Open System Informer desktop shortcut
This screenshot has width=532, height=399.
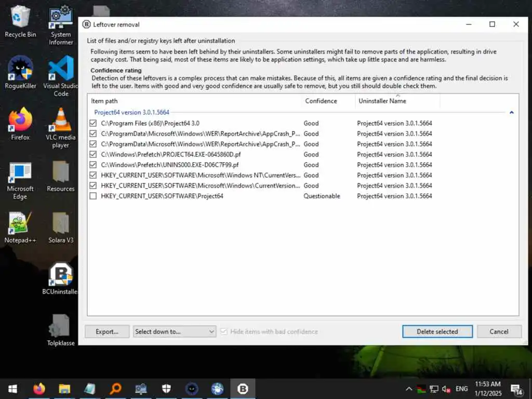pos(61,25)
